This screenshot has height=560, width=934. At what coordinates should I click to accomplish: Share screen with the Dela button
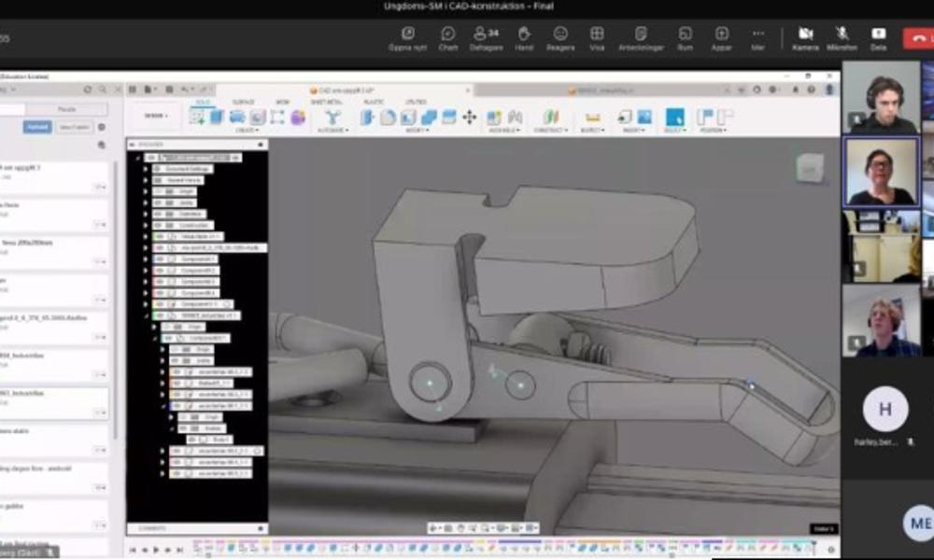click(879, 38)
